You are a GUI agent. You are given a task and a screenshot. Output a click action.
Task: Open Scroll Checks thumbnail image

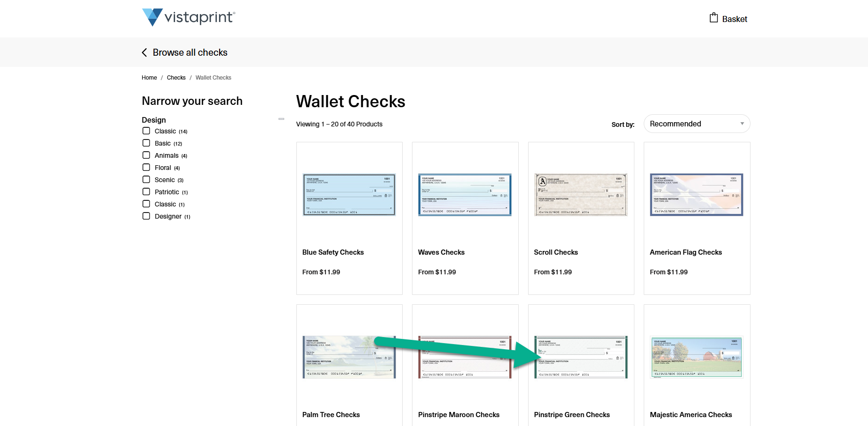click(581, 195)
